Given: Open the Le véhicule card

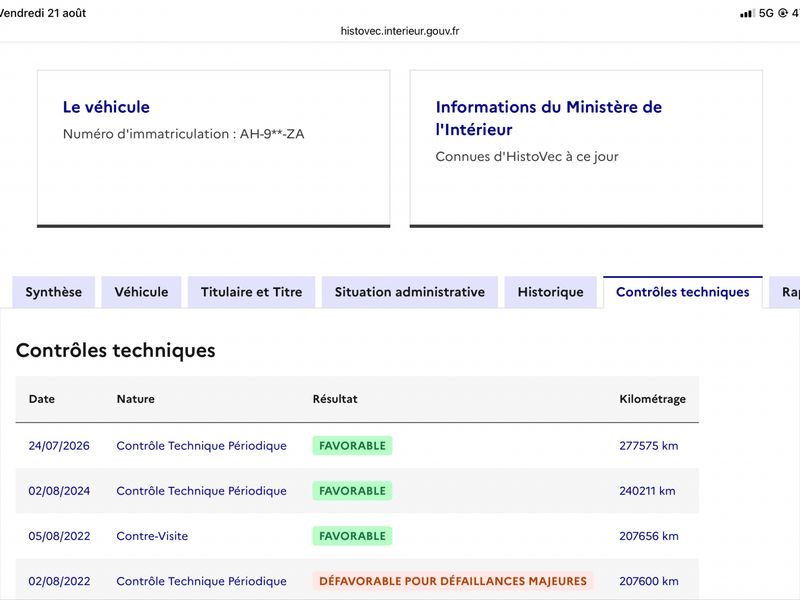Looking at the screenshot, I should click(x=214, y=148).
